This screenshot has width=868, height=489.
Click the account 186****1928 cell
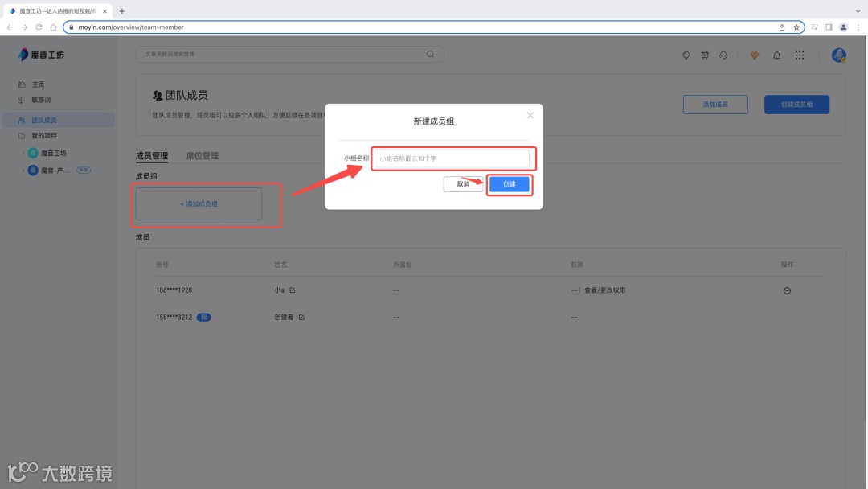pos(174,290)
